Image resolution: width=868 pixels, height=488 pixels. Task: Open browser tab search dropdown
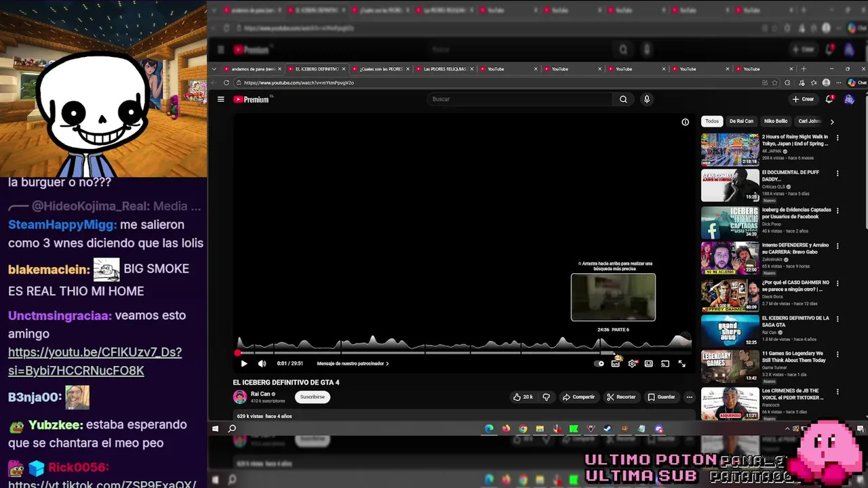(x=214, y=69)
